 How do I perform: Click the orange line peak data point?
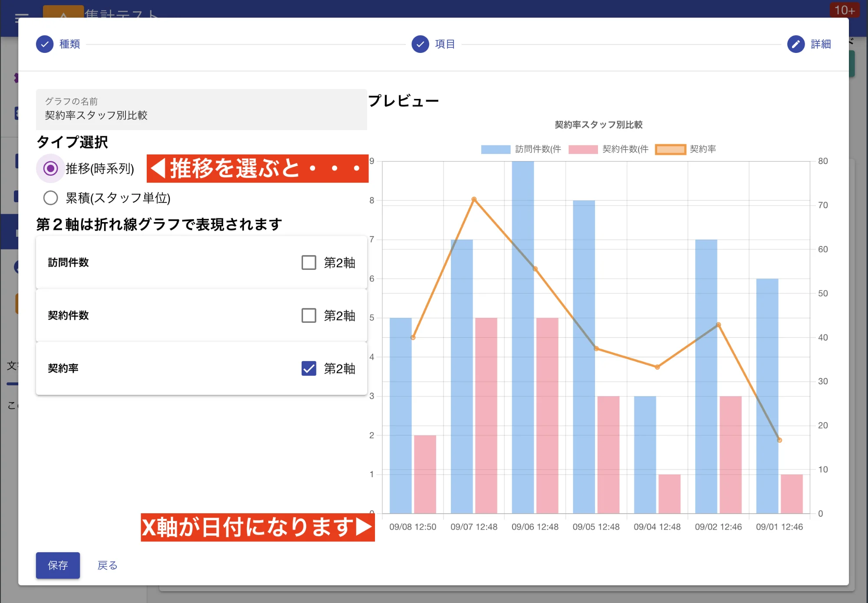(x=474, y=200)
